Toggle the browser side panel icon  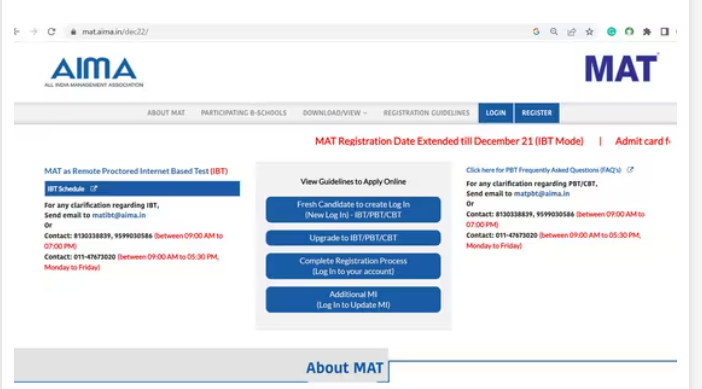pyautogui.click(x=665, y=32)
